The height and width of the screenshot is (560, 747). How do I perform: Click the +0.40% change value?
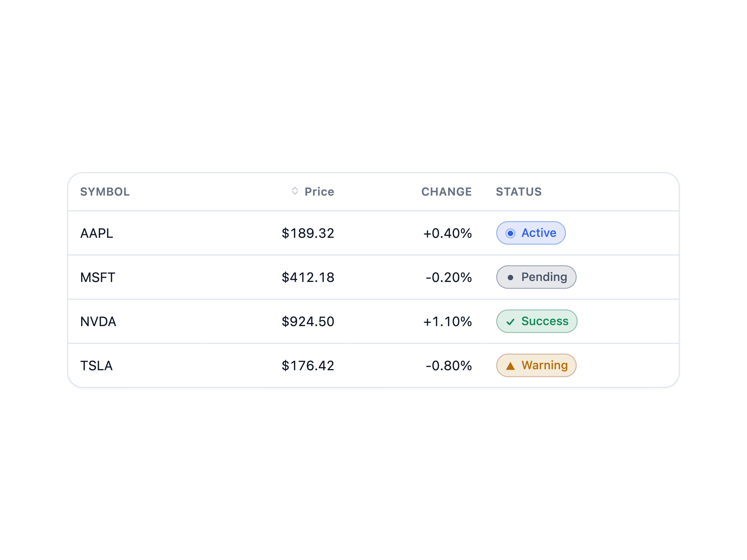point(447,233)
